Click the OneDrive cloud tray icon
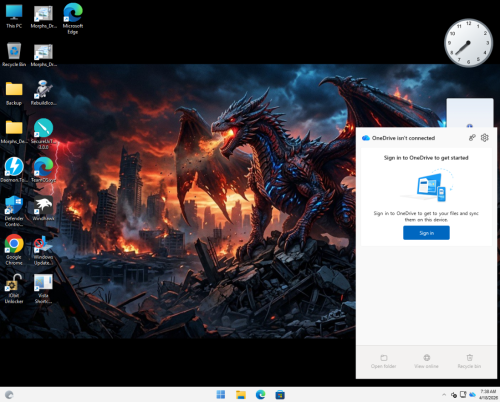The image size is (500, 402). point(472,395)
